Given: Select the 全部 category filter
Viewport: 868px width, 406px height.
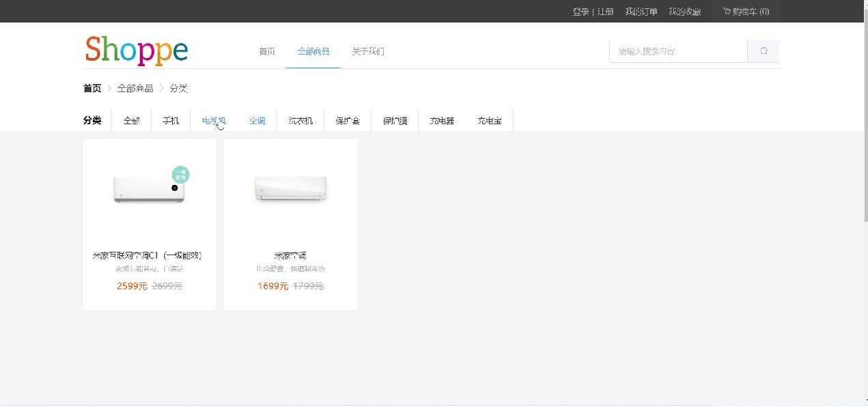Looking at the screenshot, I should 132,121.
